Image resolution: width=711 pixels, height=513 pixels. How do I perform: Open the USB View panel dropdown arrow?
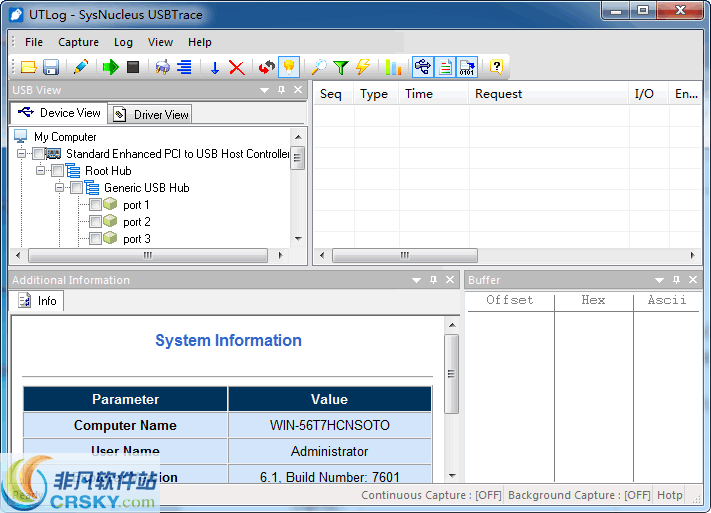(x=264, y=90)
